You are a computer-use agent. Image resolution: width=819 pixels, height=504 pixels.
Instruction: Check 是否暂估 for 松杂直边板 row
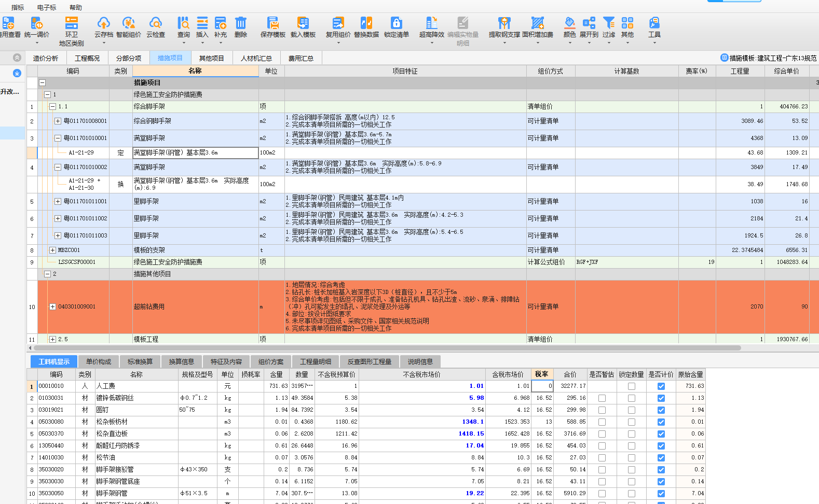click(x=602, y=434)
